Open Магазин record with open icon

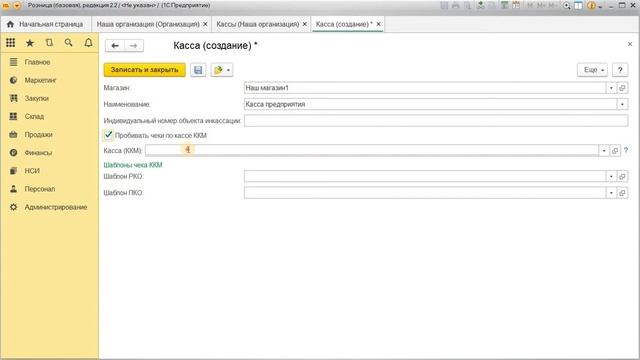click(x=622, y=88)
